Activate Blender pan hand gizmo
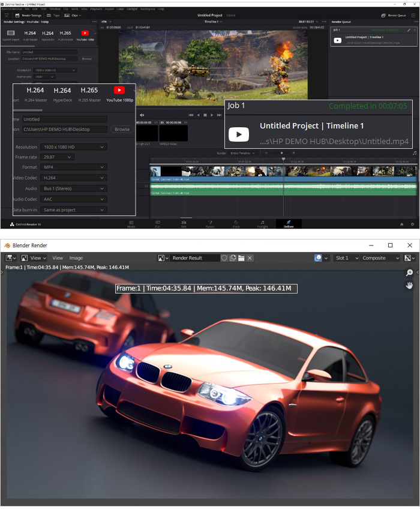 pos(409,285)
